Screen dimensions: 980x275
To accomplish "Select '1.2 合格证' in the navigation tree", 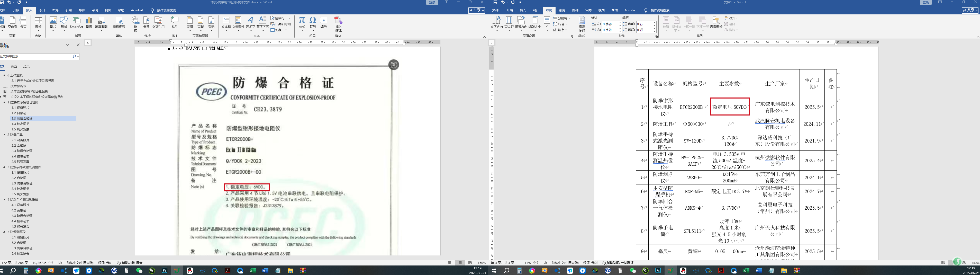I will coord(19,113).
